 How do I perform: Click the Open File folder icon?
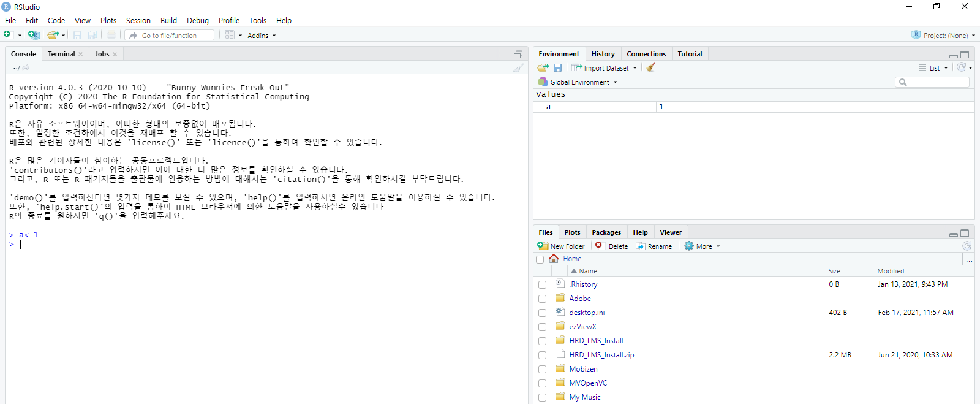[x=53, y=35]
